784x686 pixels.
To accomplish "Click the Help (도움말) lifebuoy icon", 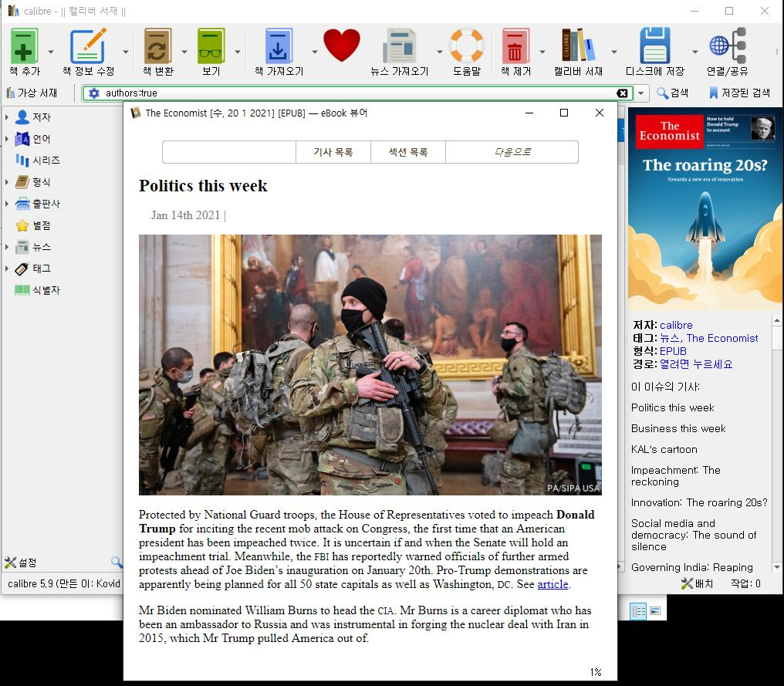I will pyautogui.click(x=467, y=46).
